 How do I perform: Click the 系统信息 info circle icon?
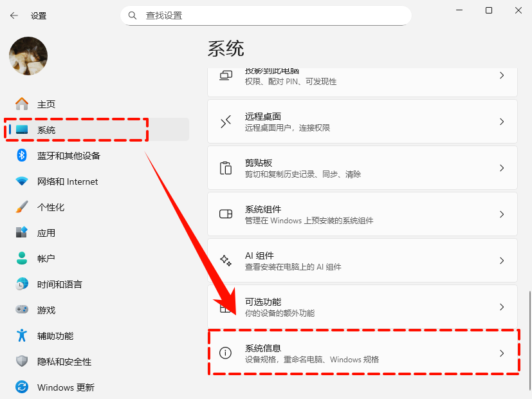[x=226, y=353]
